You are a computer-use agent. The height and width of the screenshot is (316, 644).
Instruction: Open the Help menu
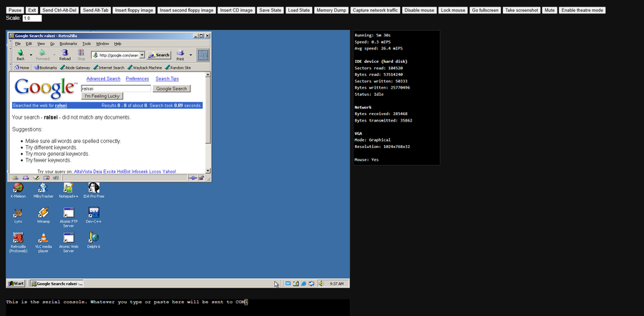(117, 44)
